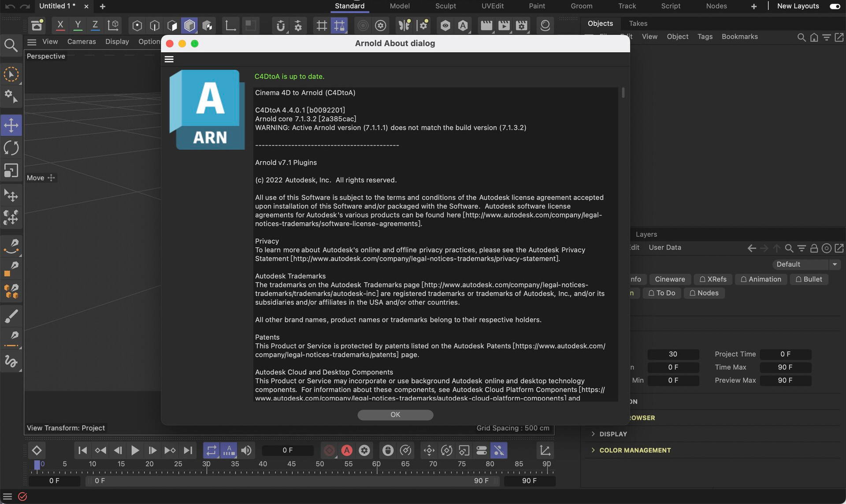Click back arrow in Attributes manager
846x504 pixels.
752,248
